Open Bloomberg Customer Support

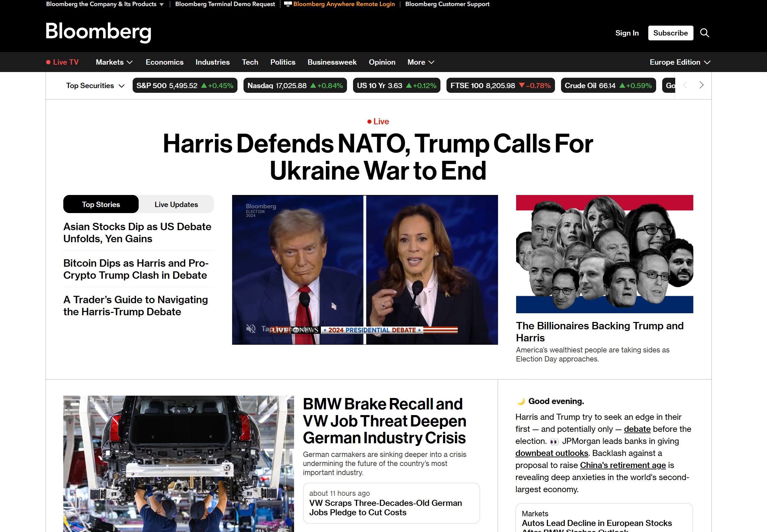click(x=447, y=4)
